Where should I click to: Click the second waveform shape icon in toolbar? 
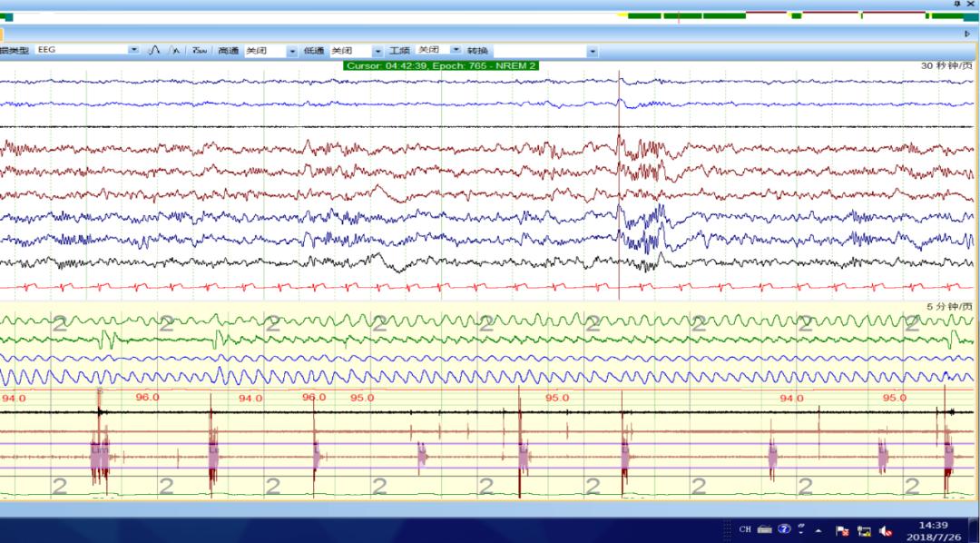coord(175,51)
